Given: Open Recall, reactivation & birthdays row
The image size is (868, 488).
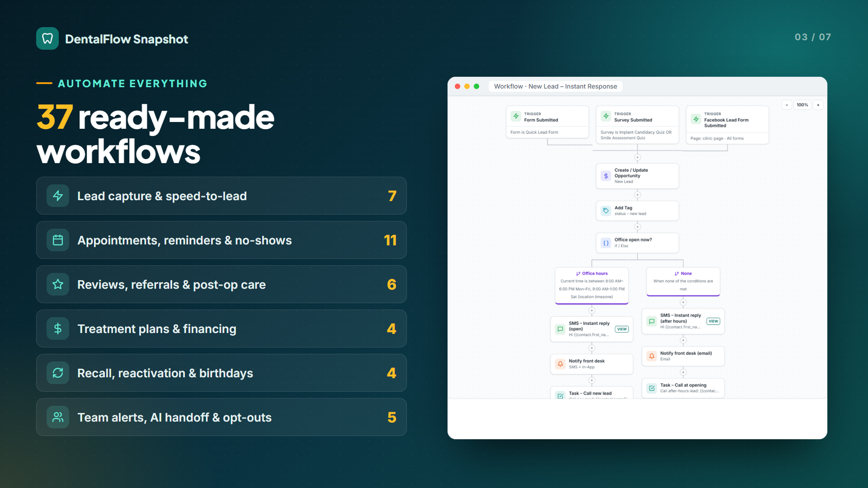Looking at the screenshot, I should pos(222,373).
